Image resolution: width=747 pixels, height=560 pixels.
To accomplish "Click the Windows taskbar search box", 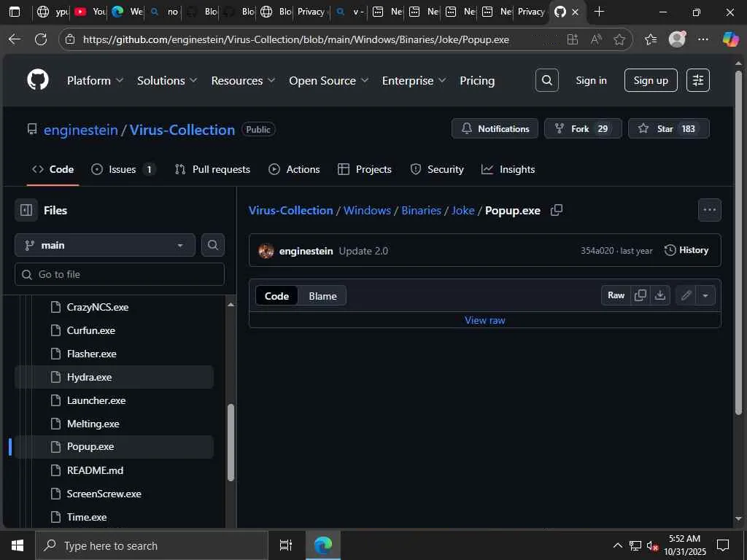I will point(152,545).
